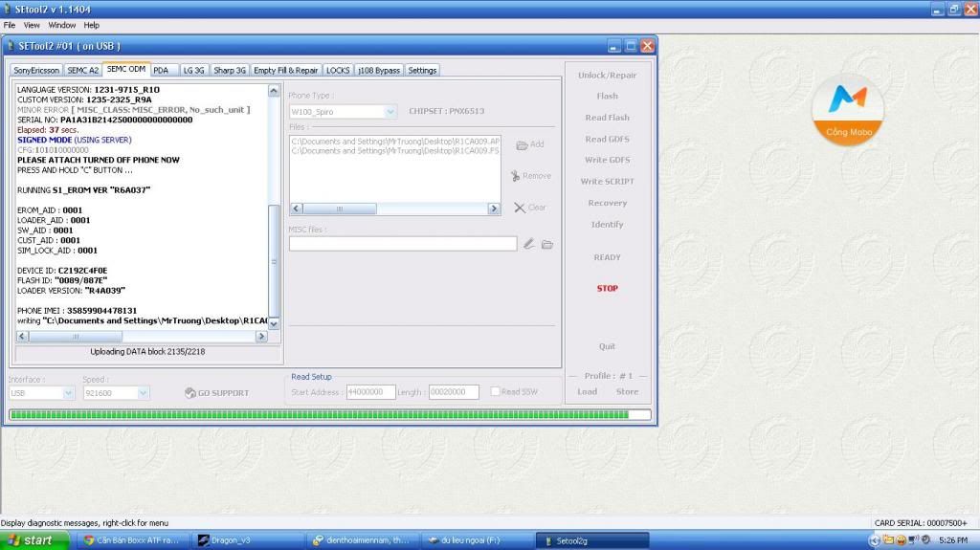Screen dimensions: 980x550
Task: Switch to the LG 3G tab
Action: 193,71
